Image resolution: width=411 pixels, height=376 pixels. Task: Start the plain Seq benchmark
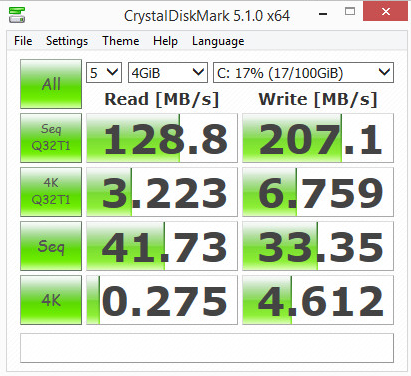51,246
